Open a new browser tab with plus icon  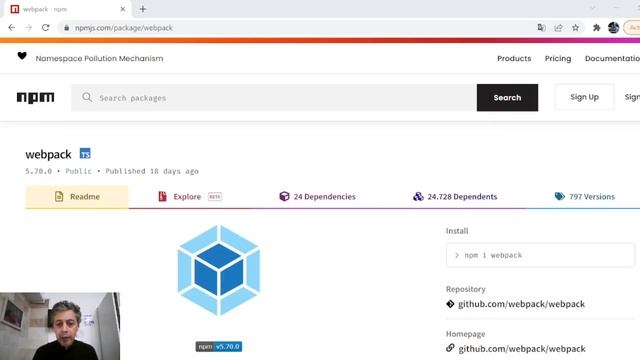(x=143, y=9)
